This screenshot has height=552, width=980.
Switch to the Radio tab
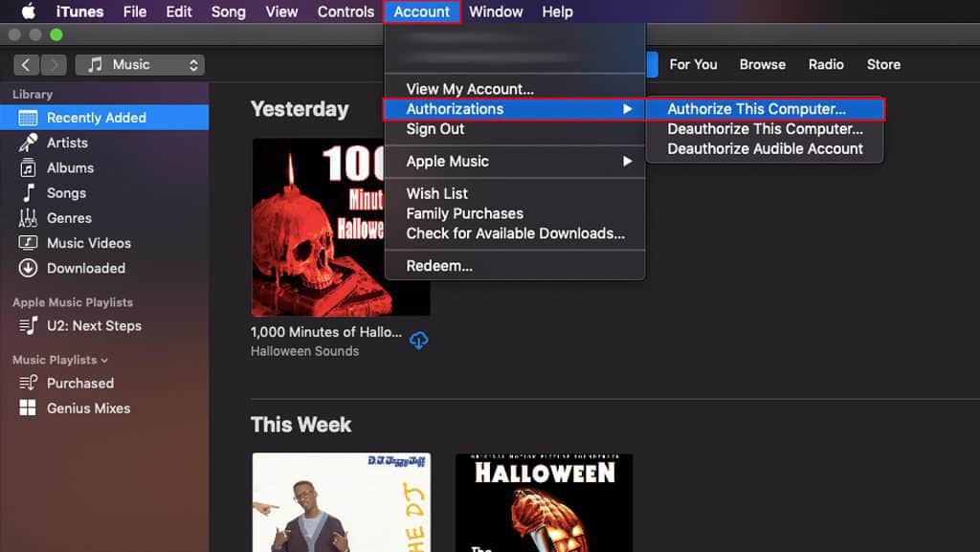(x=826, y=64)
